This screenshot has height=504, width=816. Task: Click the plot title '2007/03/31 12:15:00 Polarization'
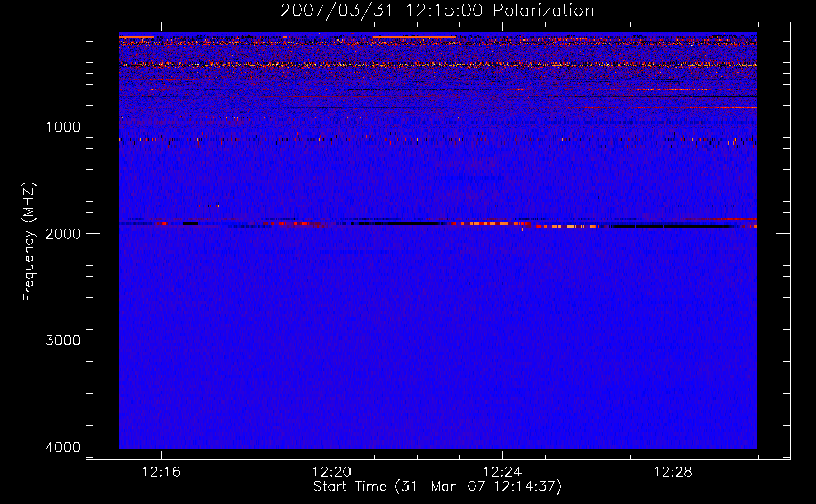(x=437, y=10)
